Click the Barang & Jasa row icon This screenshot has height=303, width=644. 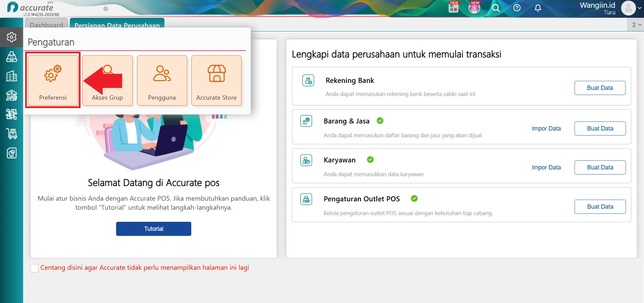pyautogui.click(x=306, y=121)
